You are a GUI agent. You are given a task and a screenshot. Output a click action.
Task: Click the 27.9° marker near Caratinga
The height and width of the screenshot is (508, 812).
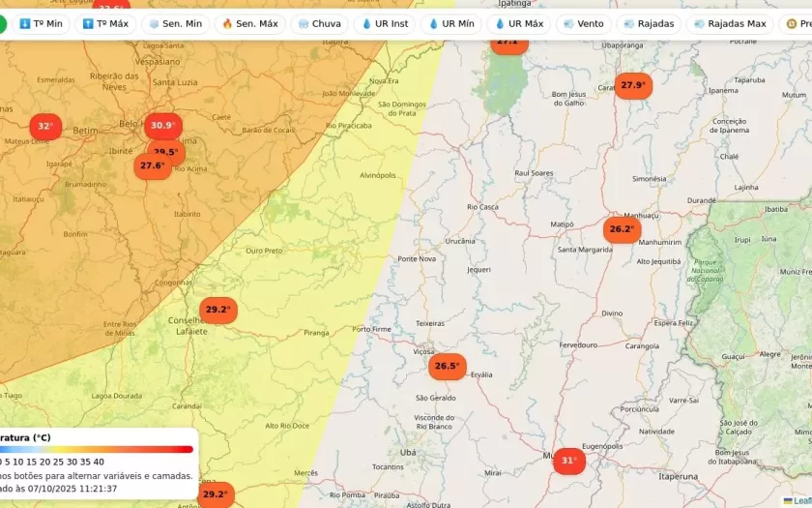point(633,85)
